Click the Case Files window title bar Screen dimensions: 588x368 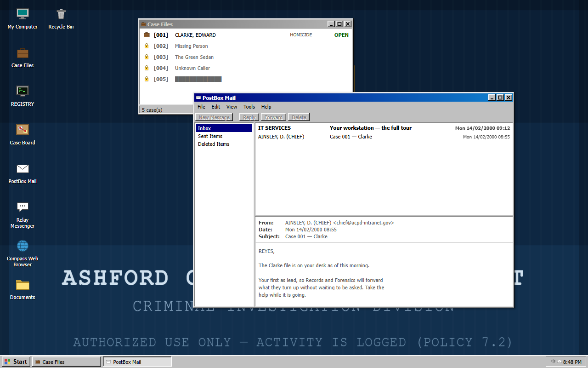click(x=246, y=24)
